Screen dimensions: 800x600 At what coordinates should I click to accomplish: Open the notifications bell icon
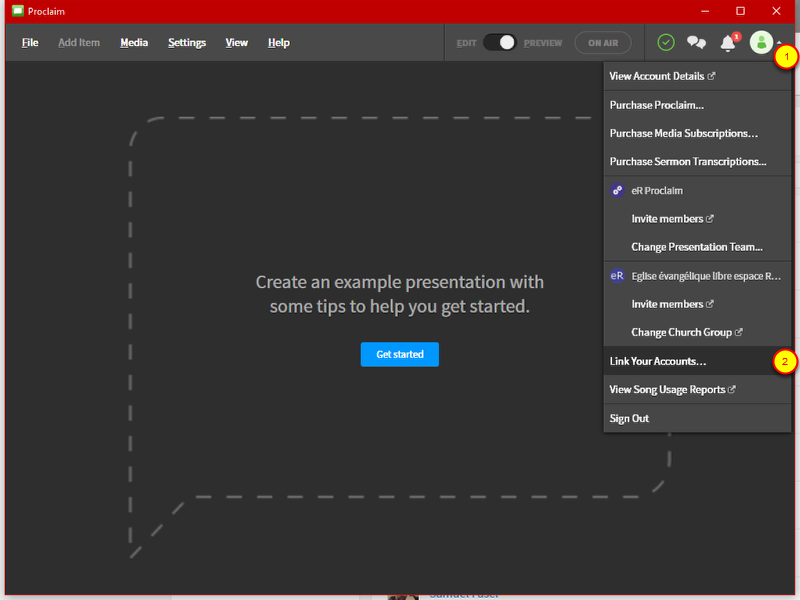tap(728, 42)
